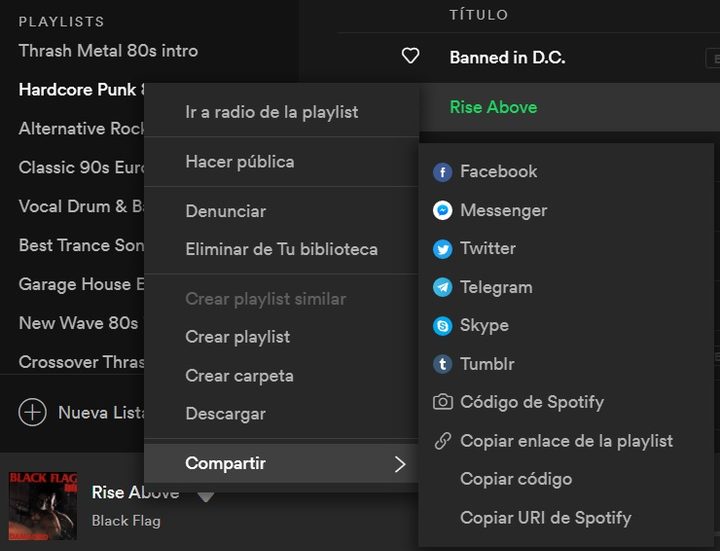Screen dimensions: 720x551
Task: Like Banned in D.C. with heart
Action: click(410, 57)
